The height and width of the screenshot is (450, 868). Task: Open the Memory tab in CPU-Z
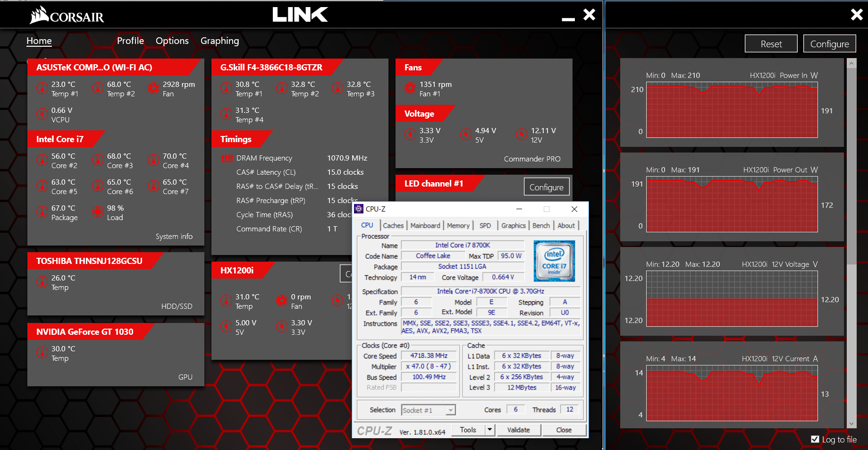pos(458,226)
